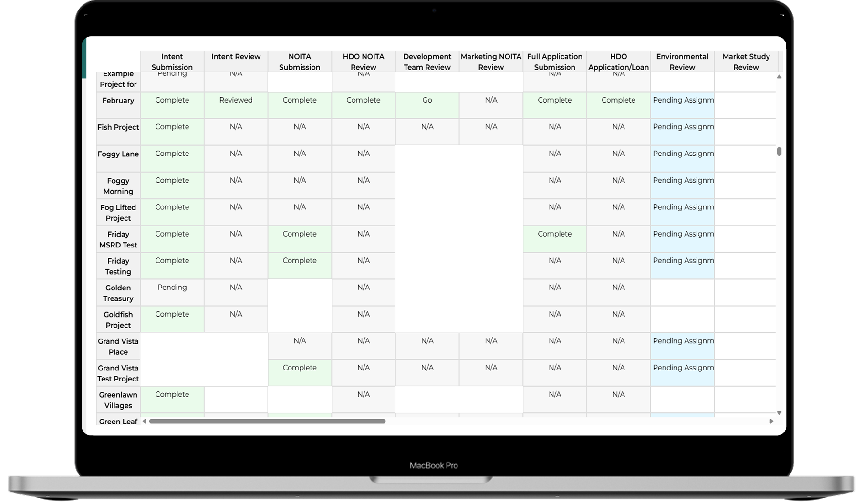Click February's Complete HDO Application/Loan cell
The width and height of the screenshot is (863, 504).
[x=618, y=105]
